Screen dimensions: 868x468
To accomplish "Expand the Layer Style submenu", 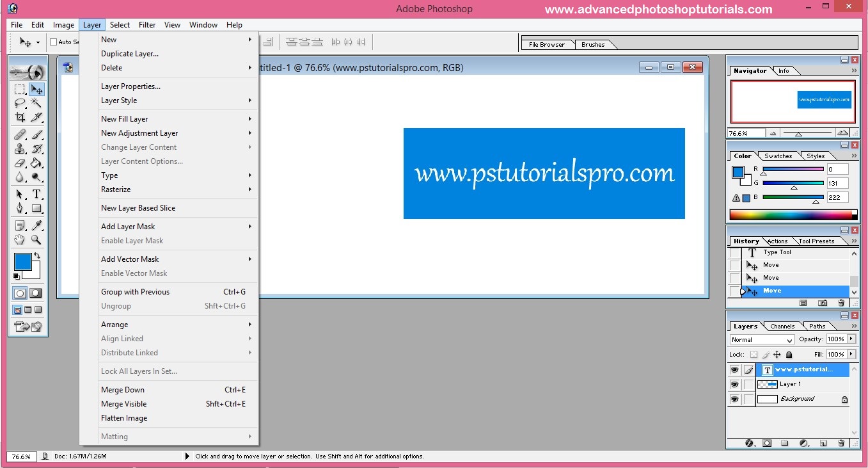I will coord(176,101).
